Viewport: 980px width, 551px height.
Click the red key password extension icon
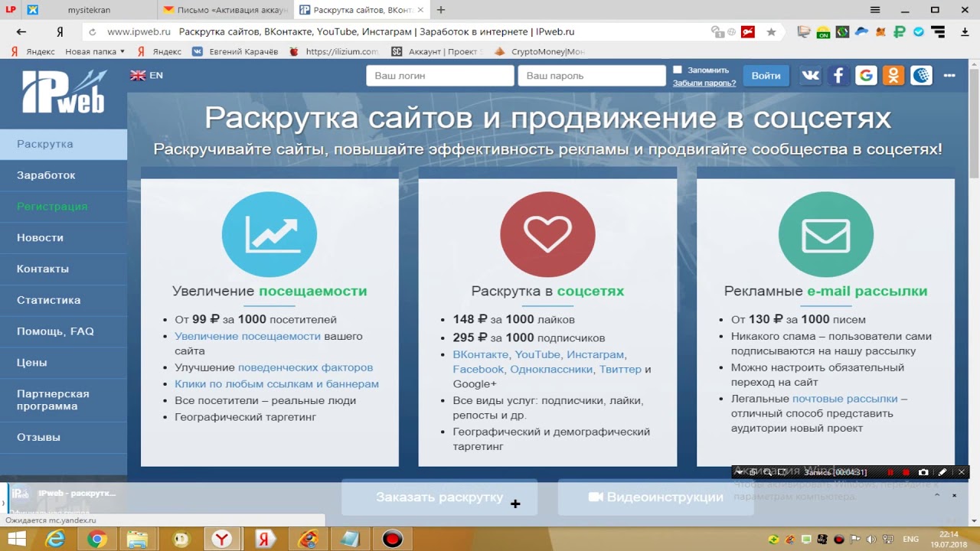tap(748, 32)
